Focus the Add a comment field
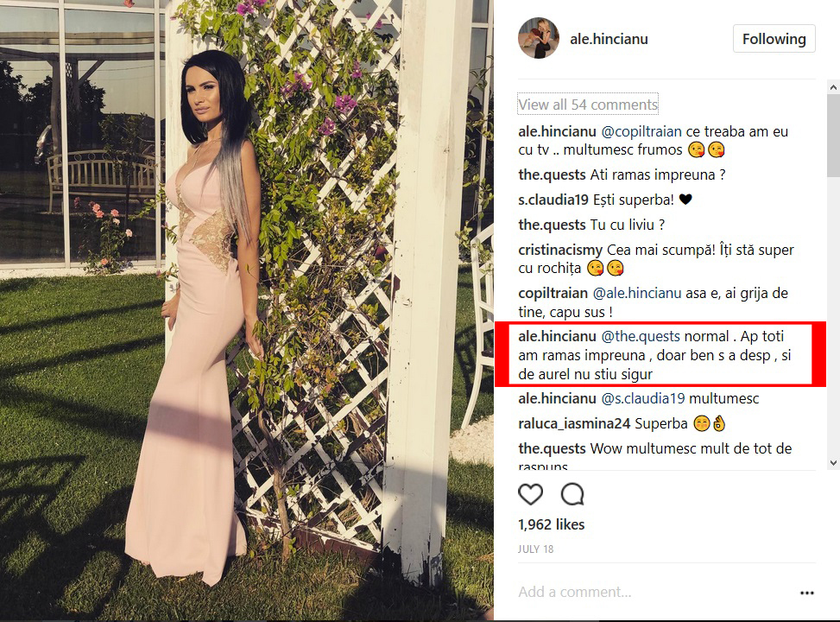The image size is (840, 622). (654, 592)
